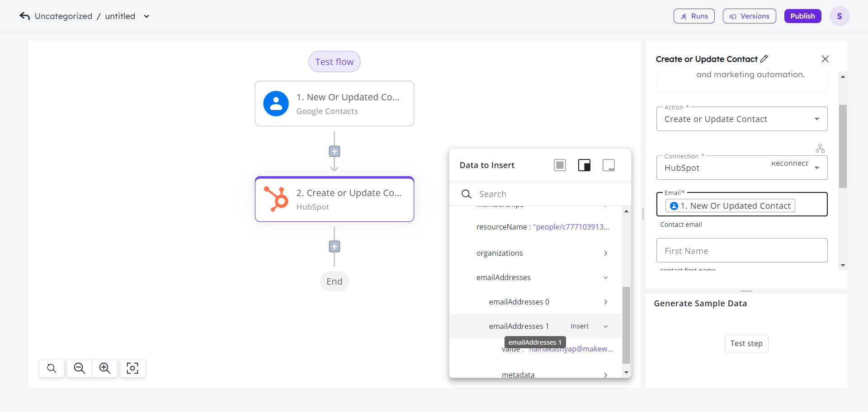Screen dimensions: 868x412
Task: Open the S user avatar menu
Action: pyautogui.click(x=840, y=16)
